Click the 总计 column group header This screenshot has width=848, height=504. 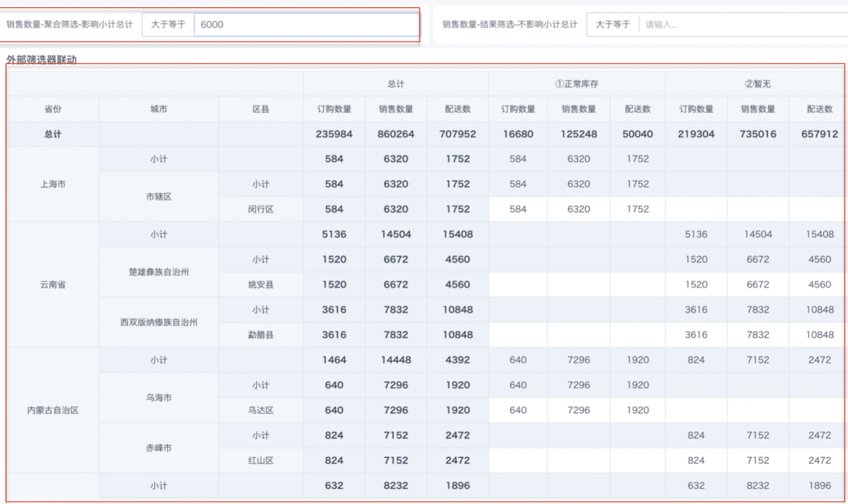pyautogui.click(x=396, y=84)
